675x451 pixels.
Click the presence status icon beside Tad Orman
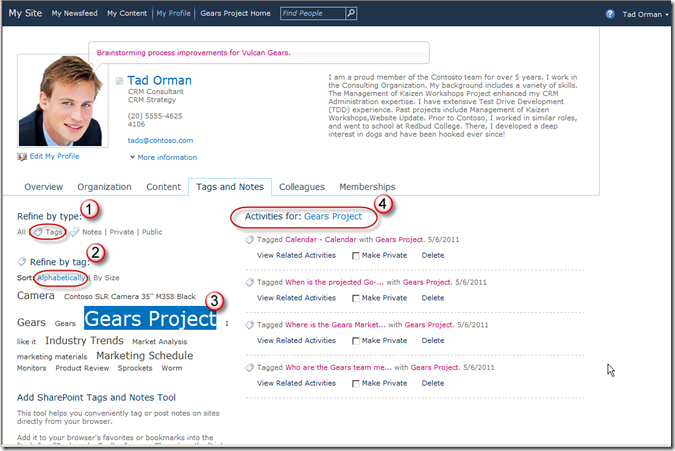pyautogui.click(x=120, y=81)
